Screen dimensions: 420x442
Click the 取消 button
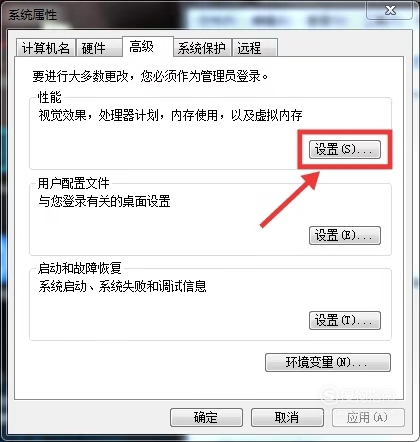pos(287,417)
